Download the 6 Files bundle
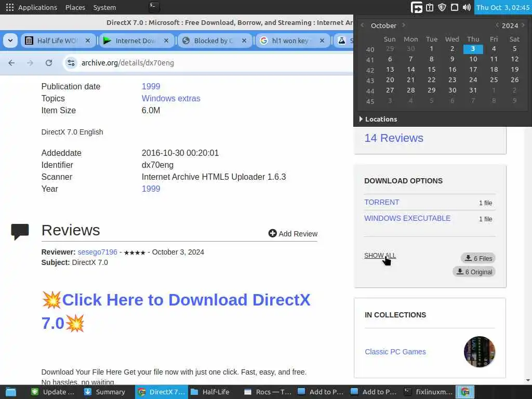 coord(478,258)
